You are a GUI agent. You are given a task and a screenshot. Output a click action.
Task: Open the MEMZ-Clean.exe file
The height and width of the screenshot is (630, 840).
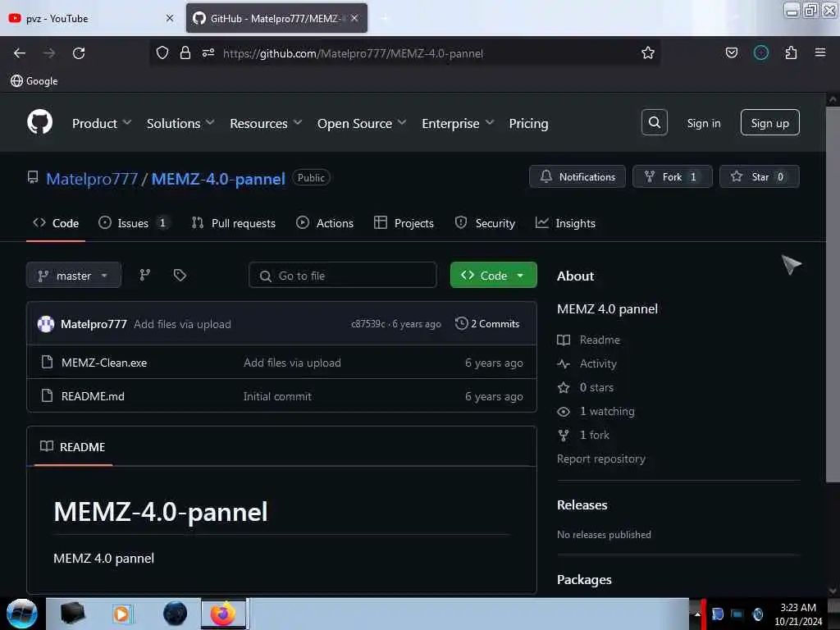click(104, 363)
